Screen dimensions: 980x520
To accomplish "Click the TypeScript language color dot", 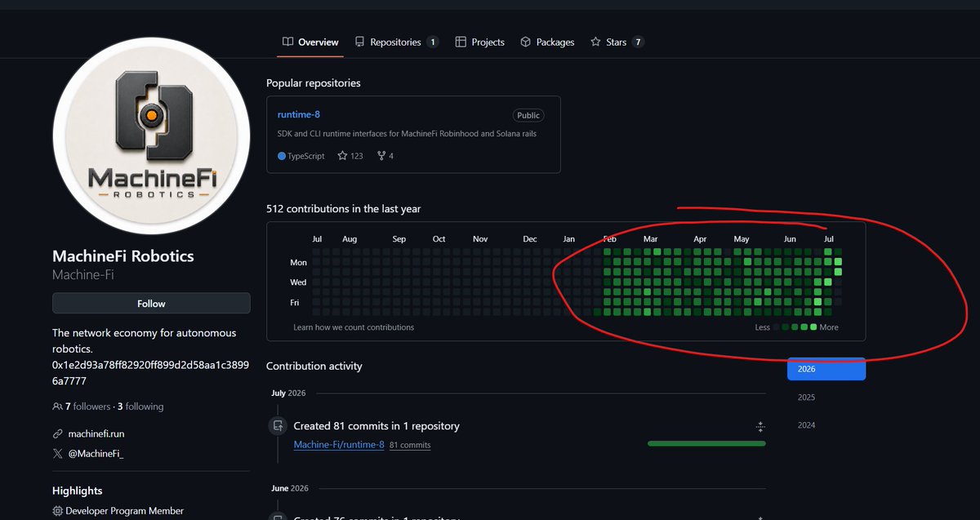I will click(282, 156).
